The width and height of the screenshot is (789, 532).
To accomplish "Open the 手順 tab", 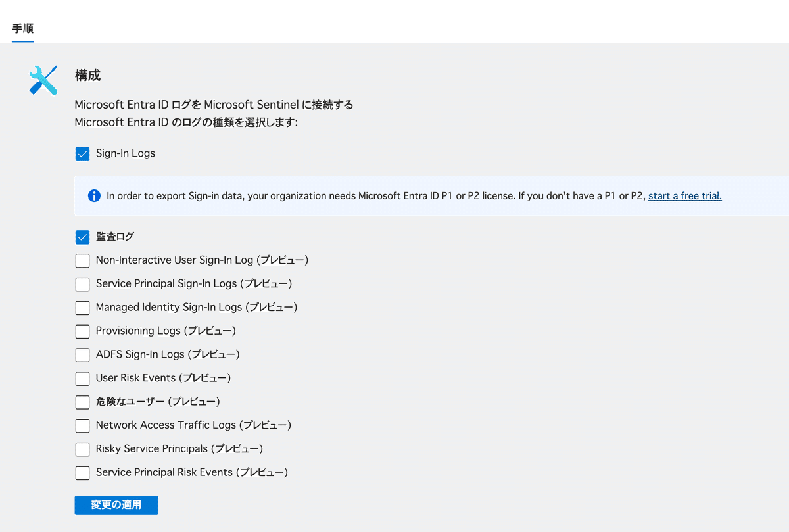I will (x=22, y=29).
